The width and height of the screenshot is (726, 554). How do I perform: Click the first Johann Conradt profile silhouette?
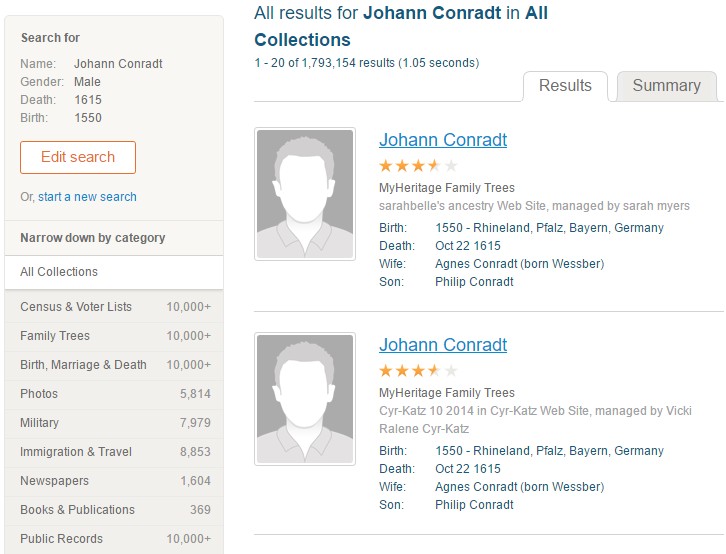pos(304,193)
